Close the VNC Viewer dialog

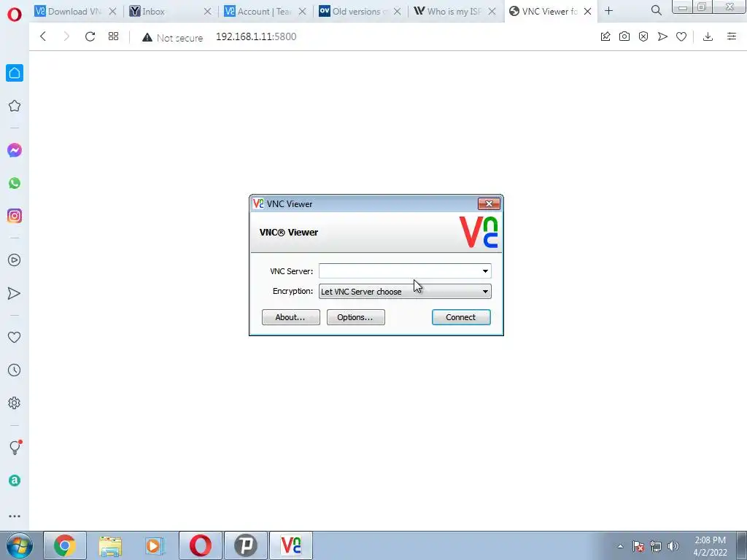[x=489, y=204]
